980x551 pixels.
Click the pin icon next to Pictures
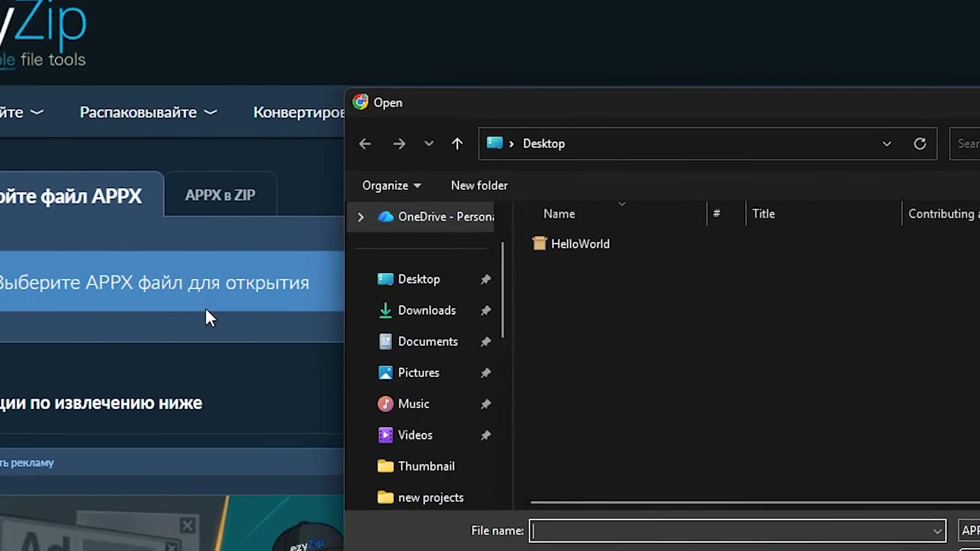485,372
